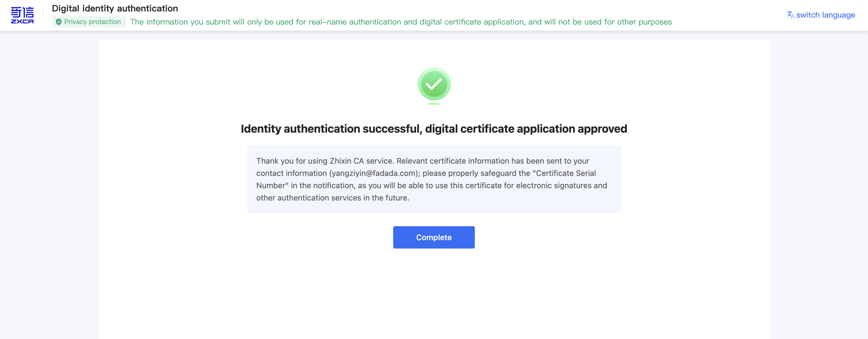Screen dimensions: 868x339
Task: Open the switch language link
Action: tap(825, 15)
